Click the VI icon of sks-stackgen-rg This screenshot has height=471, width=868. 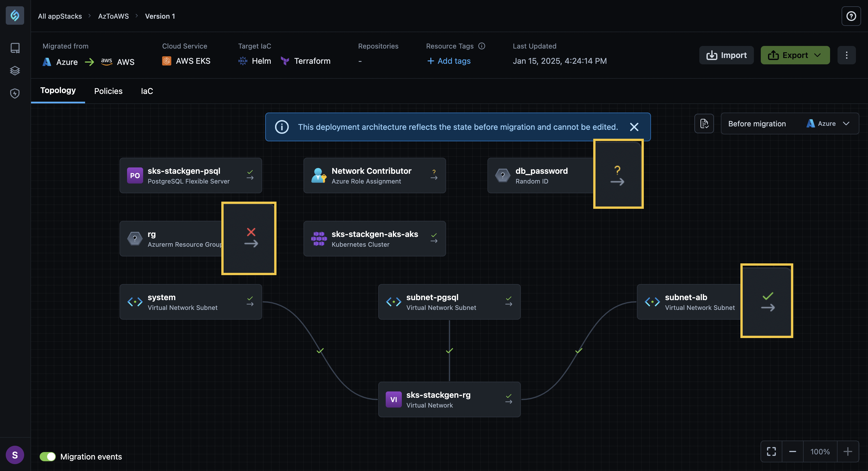pyautogui.click(x=393, y=399)
